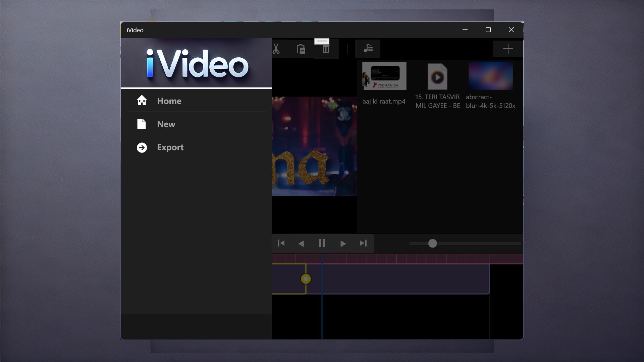This screenshot has width=644, height=362.
Task: Choose Export from the side menu
Action: (x=170, y=147)
